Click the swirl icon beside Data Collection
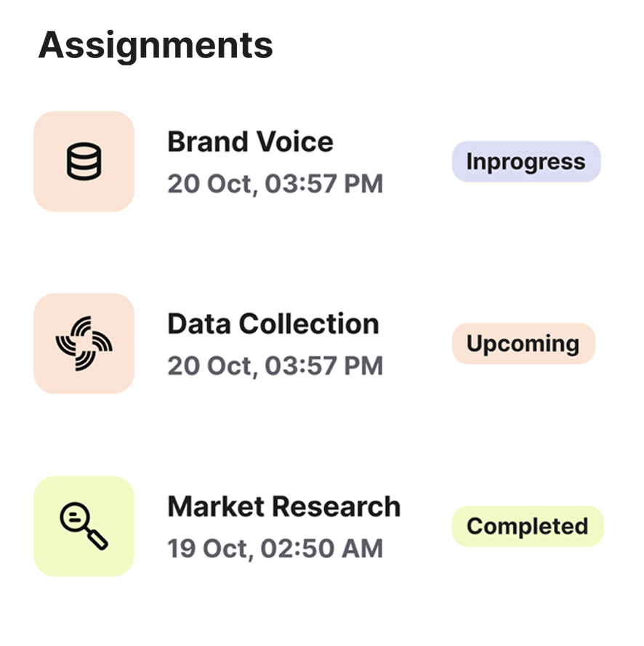Viewport: 644px width, 646px height. (84, 343)
